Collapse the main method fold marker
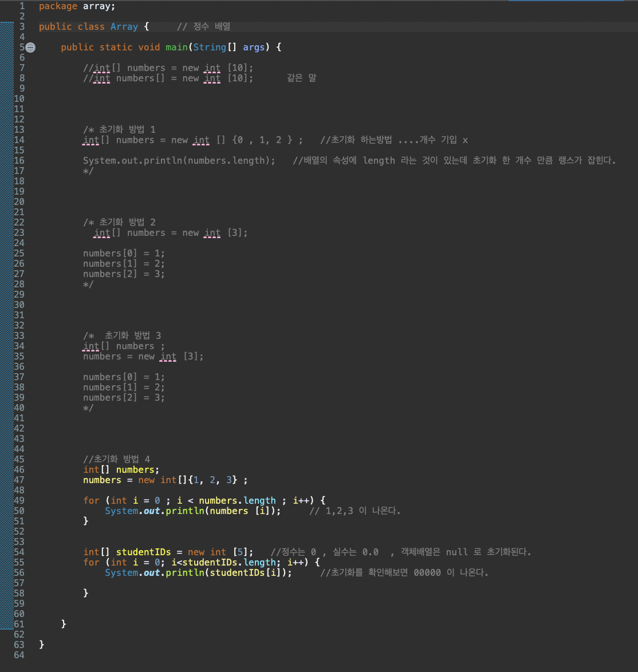Screen dimensions: 638x672 [x=30, y=47]
